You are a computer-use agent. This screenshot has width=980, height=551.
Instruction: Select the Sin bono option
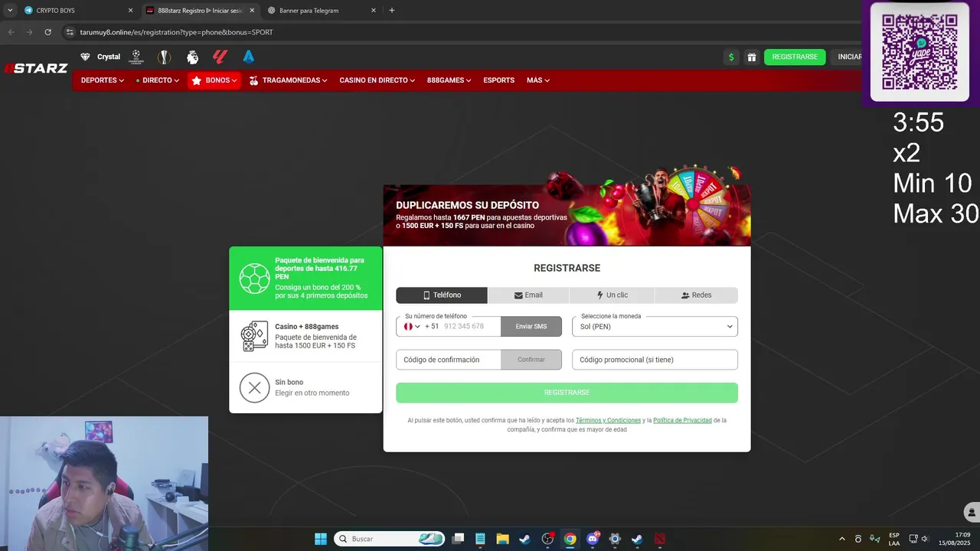[x=305, y=387]
